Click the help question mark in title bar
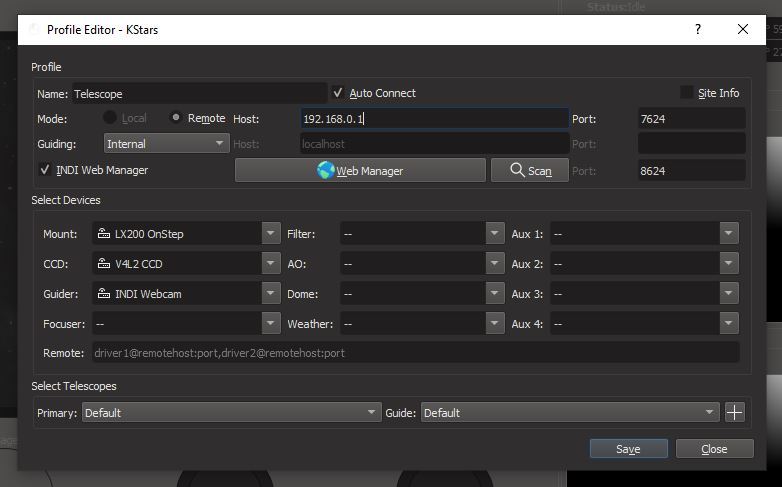The height and width of the screenshot is (487, 782). click(x=698, y=29)
